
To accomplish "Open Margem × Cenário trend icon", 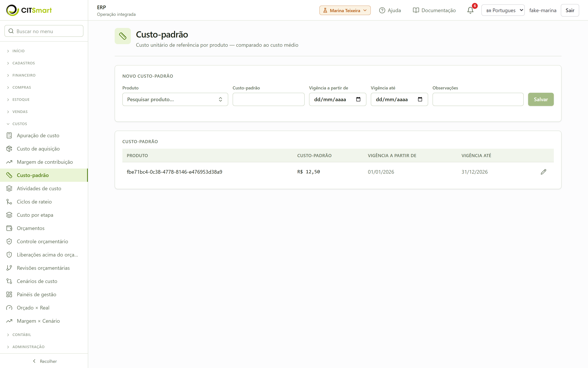I will click(x=9, y=321).
